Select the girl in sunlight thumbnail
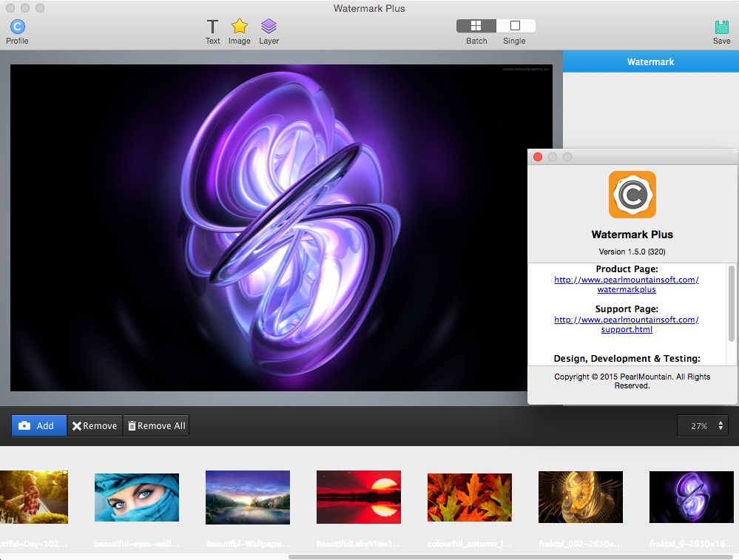Screen dimensions: 739x560 coord(34,497)
